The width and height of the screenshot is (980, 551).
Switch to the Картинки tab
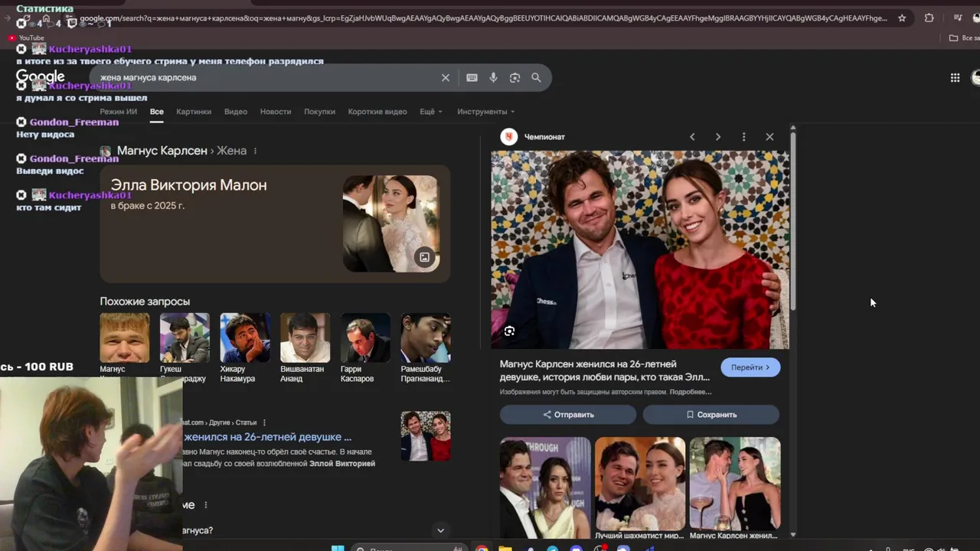tap(194, 112)
